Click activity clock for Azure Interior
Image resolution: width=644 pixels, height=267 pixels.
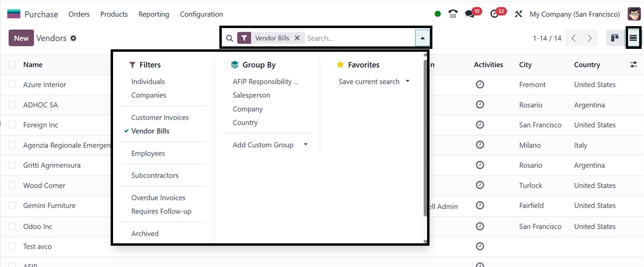tap(480, 85)
